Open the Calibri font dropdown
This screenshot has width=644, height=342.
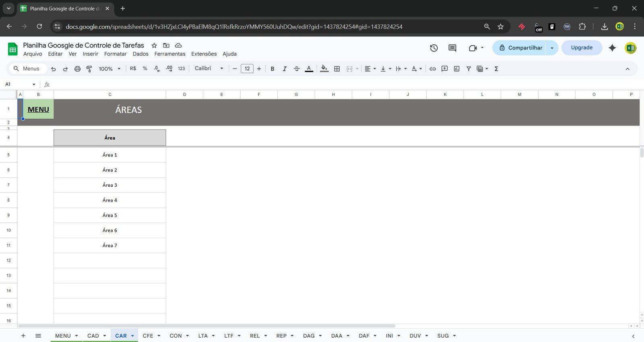(208, 69)
